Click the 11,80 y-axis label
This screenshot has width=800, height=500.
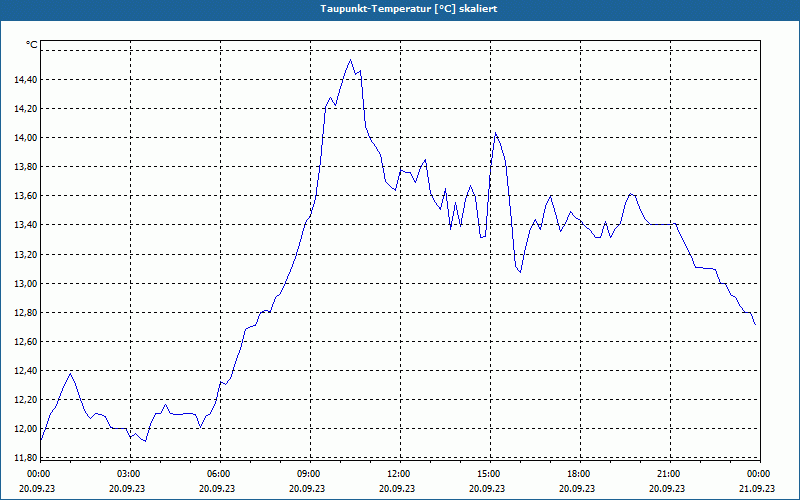point(25,458)
